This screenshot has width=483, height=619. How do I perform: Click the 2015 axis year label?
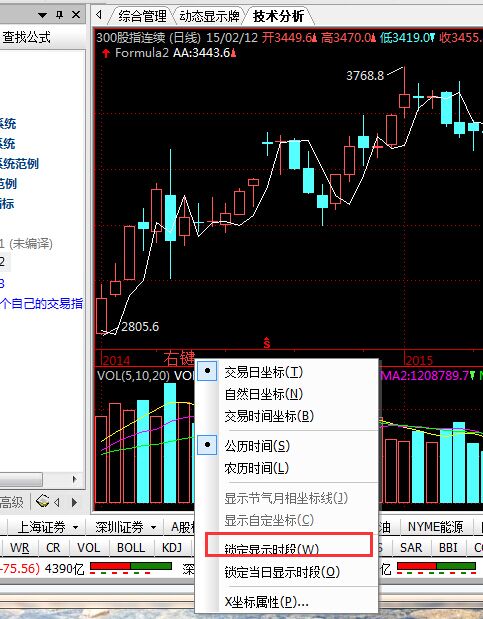[x=419, y=360]
